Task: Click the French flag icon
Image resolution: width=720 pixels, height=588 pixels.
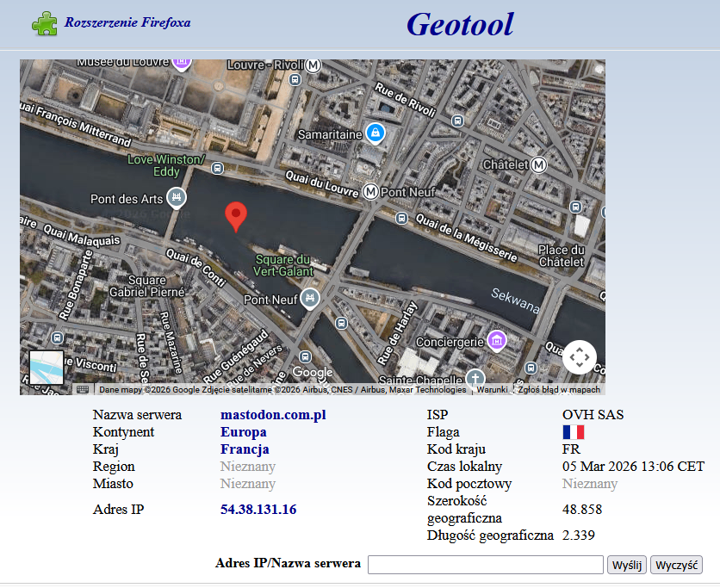Action: click(x=574, y=432)
